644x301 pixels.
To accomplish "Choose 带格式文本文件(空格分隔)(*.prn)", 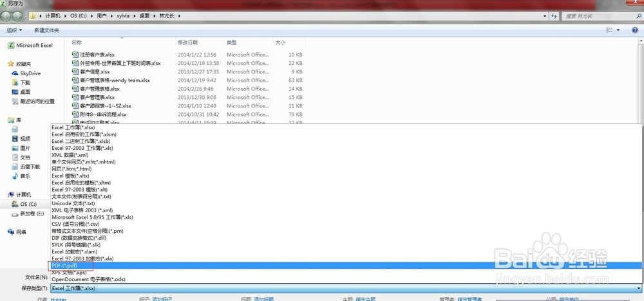I will [x=346, y=231].
